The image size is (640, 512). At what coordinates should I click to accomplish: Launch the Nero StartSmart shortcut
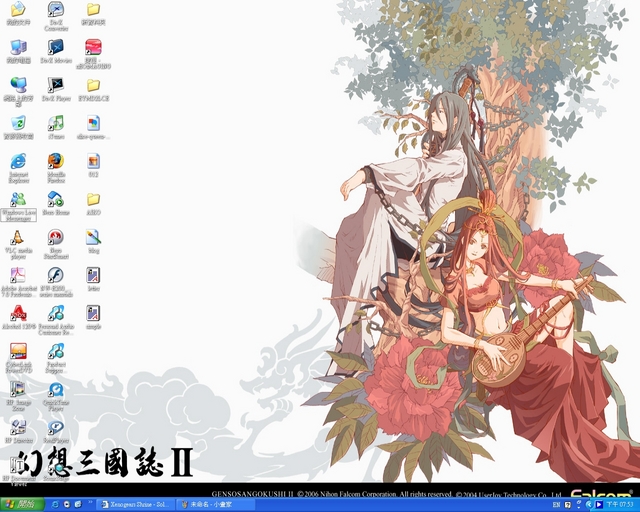(56, 237)
